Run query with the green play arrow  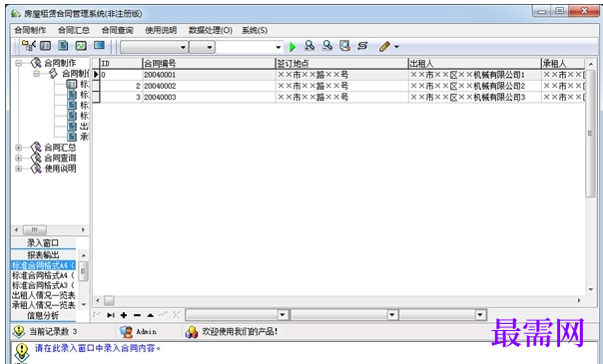tap(293, 47)
